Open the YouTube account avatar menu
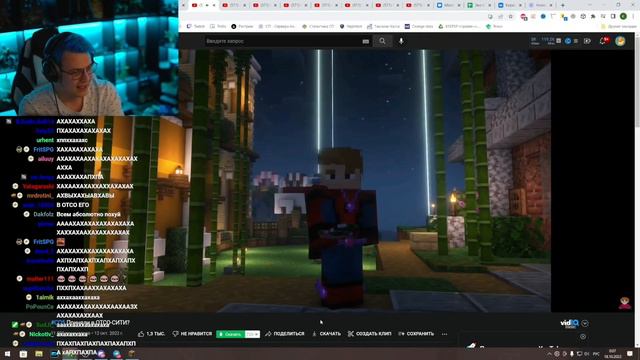 click(620, 41)
